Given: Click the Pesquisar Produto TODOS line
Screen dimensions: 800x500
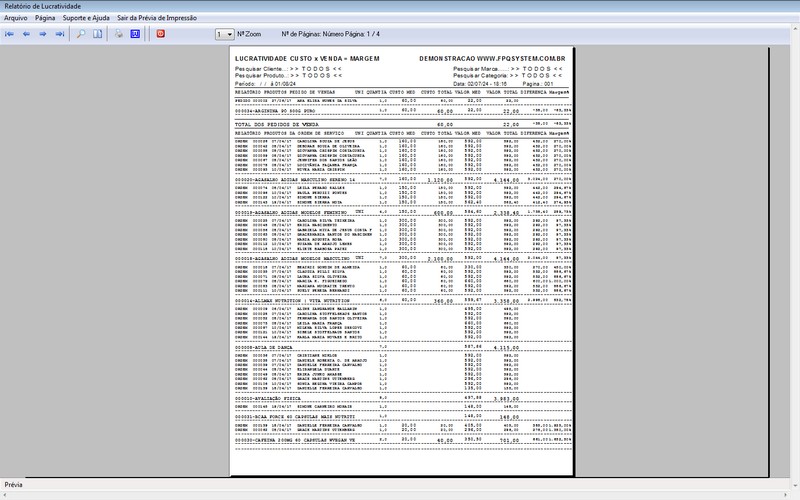Looking at the screenshot, I should click(289, 76).
